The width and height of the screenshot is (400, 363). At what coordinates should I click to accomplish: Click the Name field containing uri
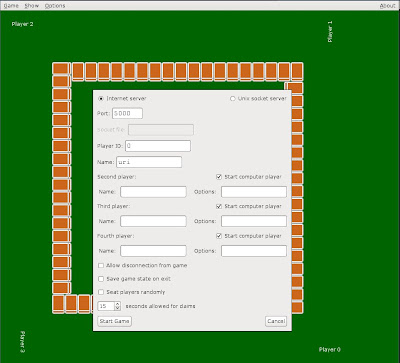coord(149,162)
